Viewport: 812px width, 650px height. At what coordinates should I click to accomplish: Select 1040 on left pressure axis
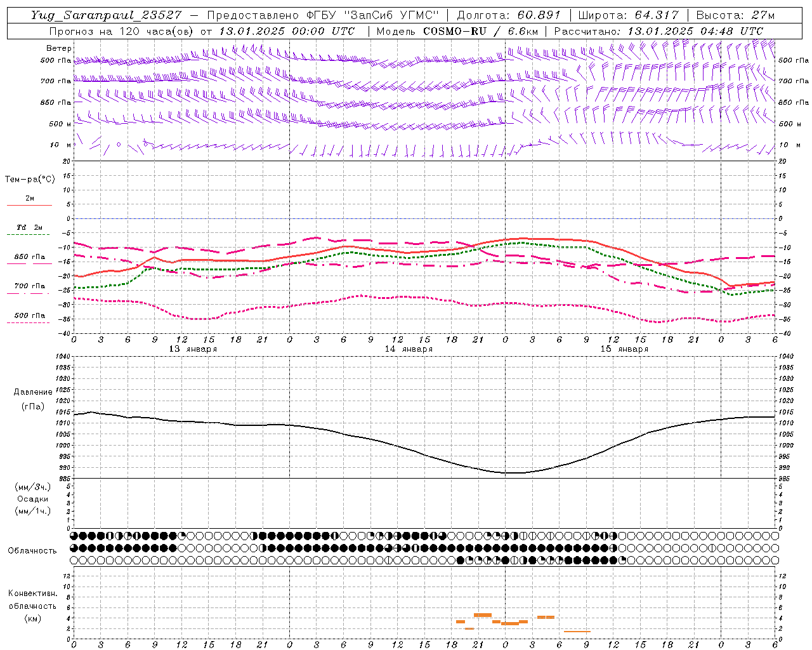tap(62, 357)
